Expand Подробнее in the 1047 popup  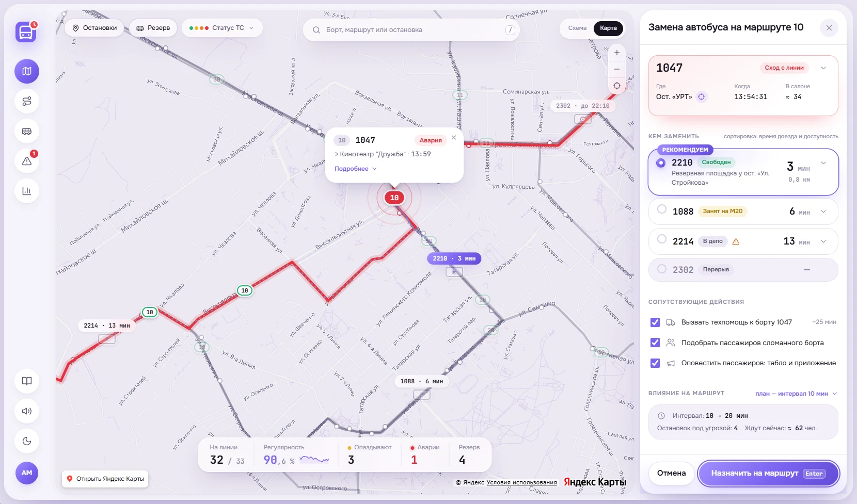(356, 169)
